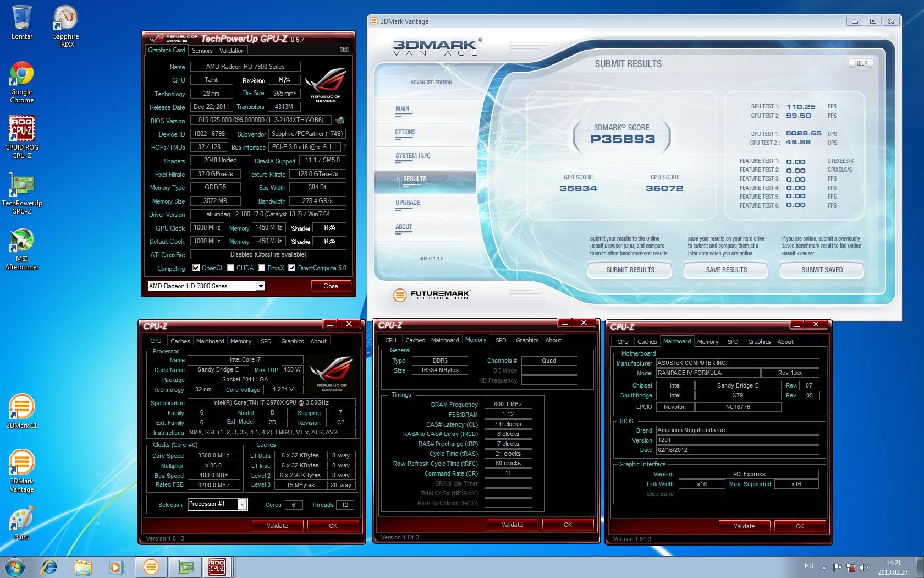Open the Lomtár recycle bin icon

point(22,22)
